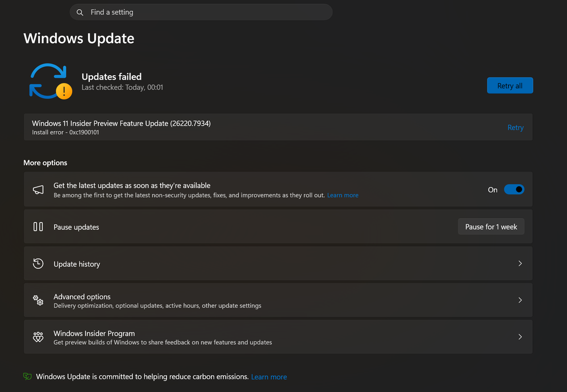The height and width of the screenshot is (392, 567).
Task: Click the Windows Insider Program icon
Action: (x=38, y=337)
